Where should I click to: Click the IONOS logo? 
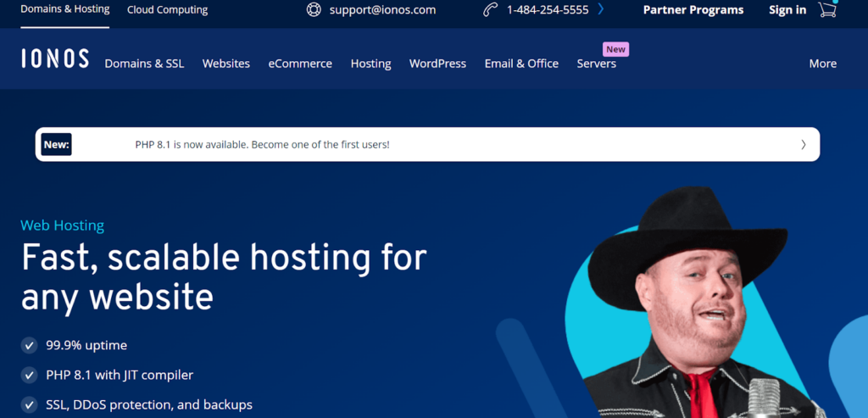click(55, 59)
